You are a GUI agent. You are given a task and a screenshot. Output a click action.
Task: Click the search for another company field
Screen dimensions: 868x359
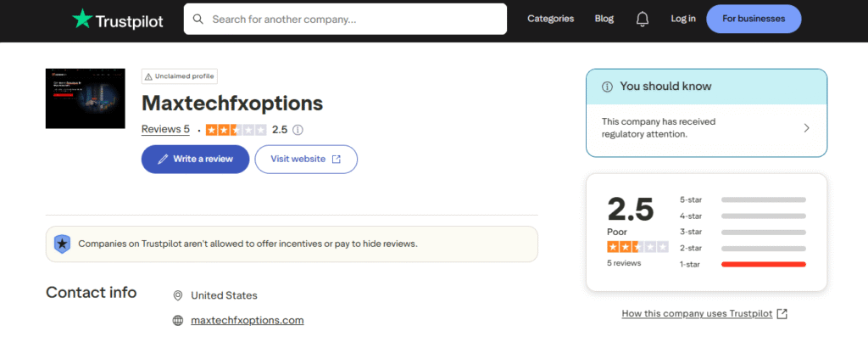pyautogui.click(x=352, y=19)
